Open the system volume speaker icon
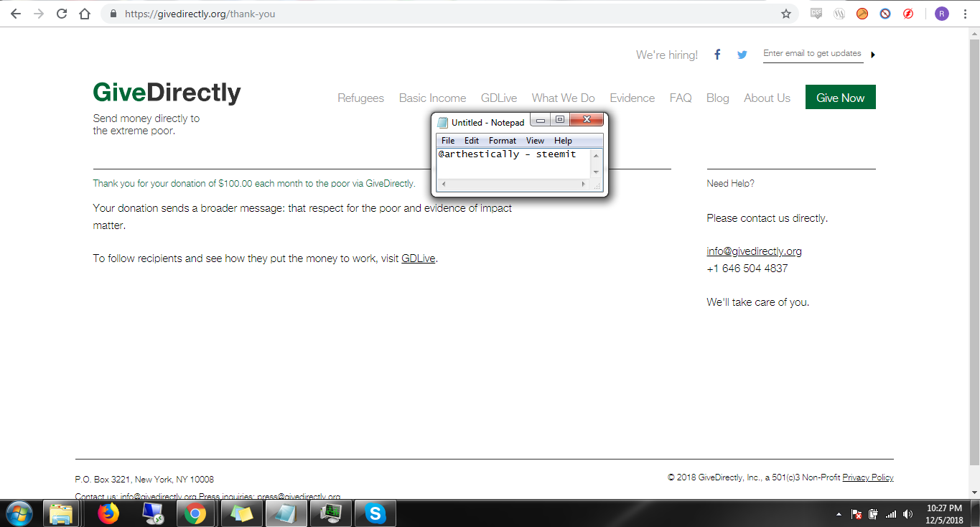The image size is (980, 527). pyautogui.click(x=908, y=514)
